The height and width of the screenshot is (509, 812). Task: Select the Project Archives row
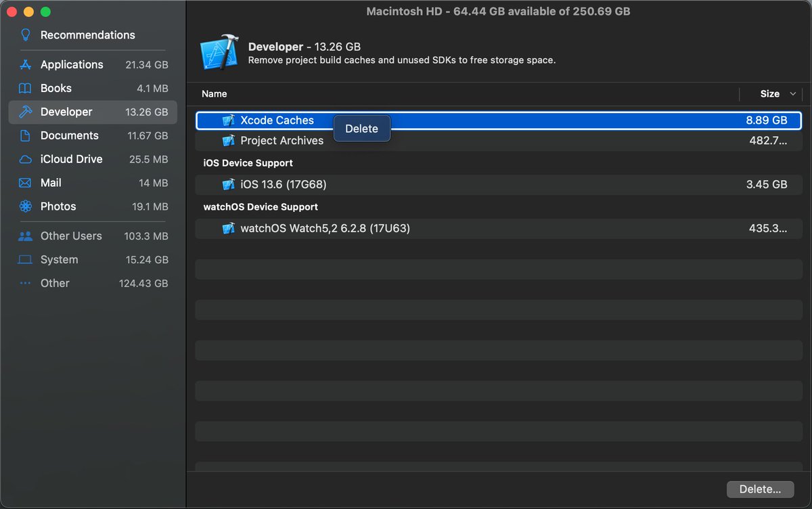point(499,141)
